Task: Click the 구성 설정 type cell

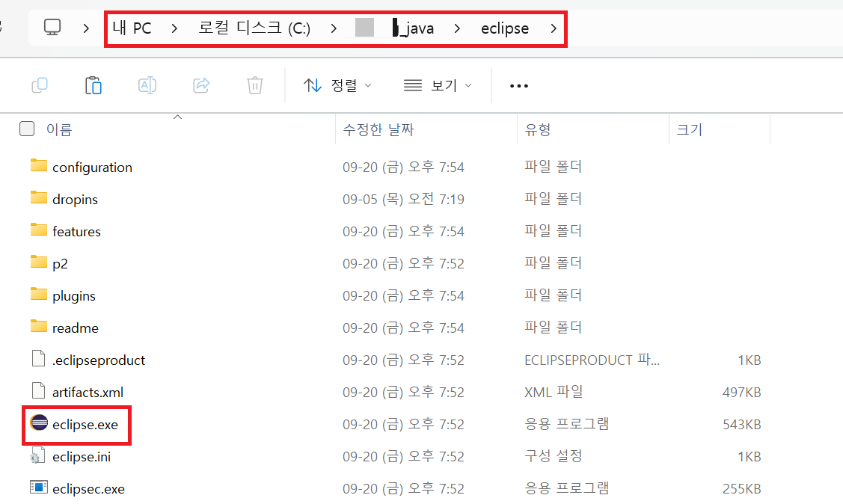Action: coord(554,456)
